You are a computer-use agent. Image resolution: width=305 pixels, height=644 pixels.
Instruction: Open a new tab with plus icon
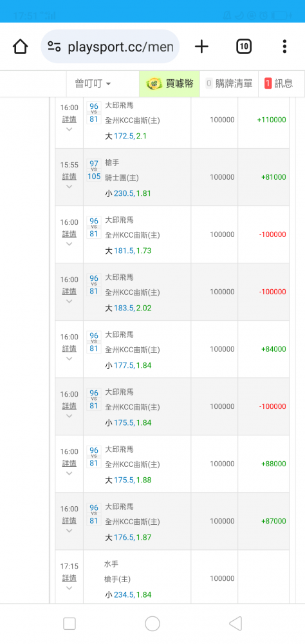pos(201,46)
